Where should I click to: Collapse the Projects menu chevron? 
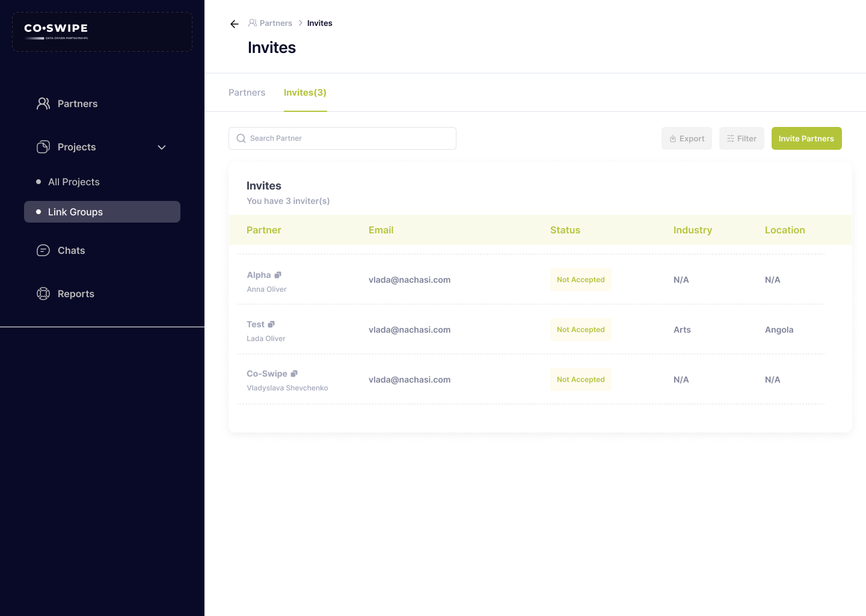161,147
